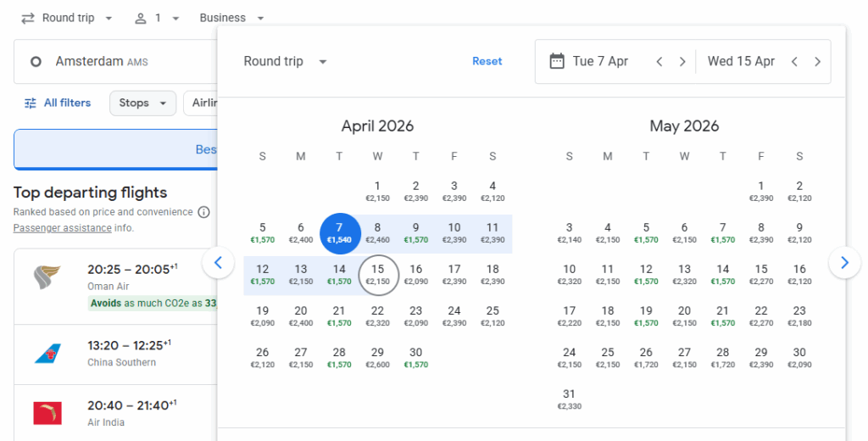Image resolution: width=868 pixels, height=441 pixels.
Task: Open All filters panel
Action: pyautogui.click(x=58, y=103)
